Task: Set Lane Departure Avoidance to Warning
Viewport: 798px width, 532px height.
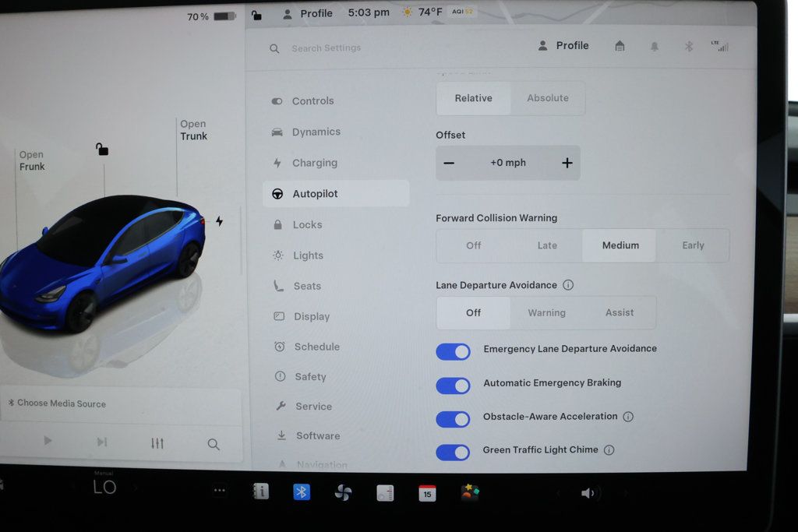Action: tap(546, 313)
